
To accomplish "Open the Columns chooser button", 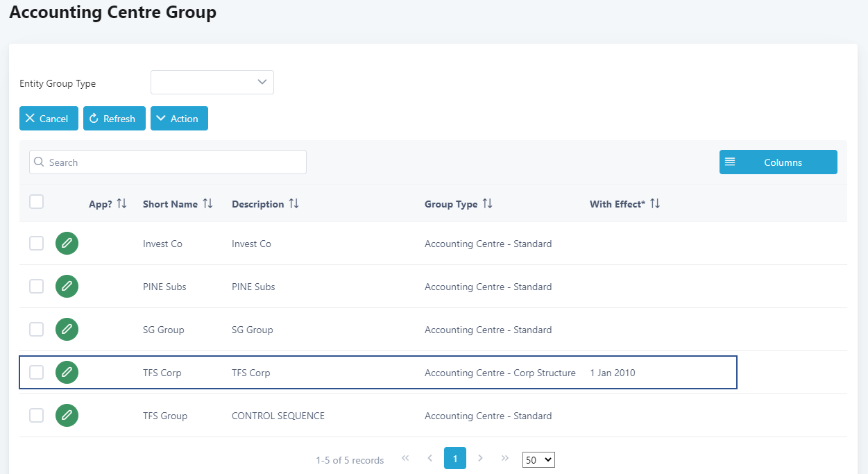I will (x=778, y=162).
